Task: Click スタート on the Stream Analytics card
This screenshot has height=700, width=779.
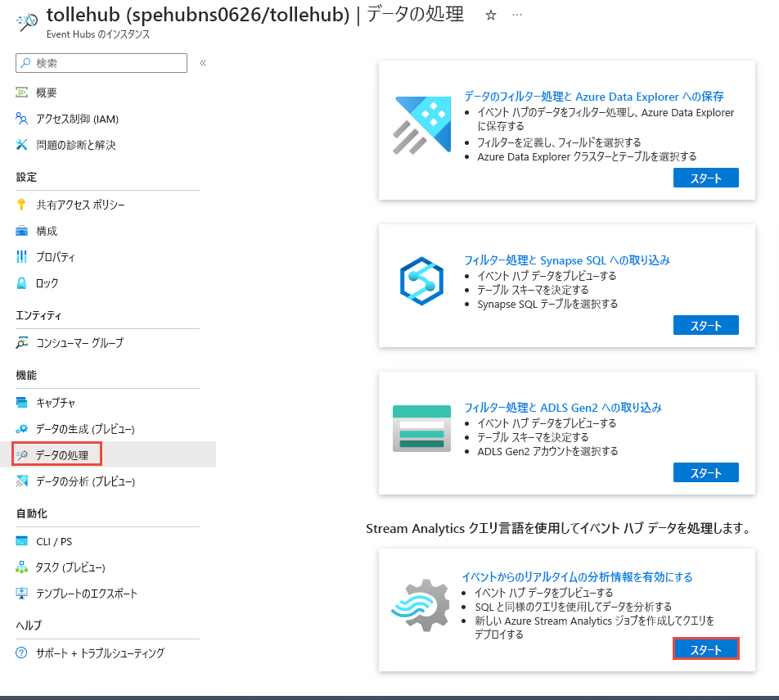Action: [706, 648]
